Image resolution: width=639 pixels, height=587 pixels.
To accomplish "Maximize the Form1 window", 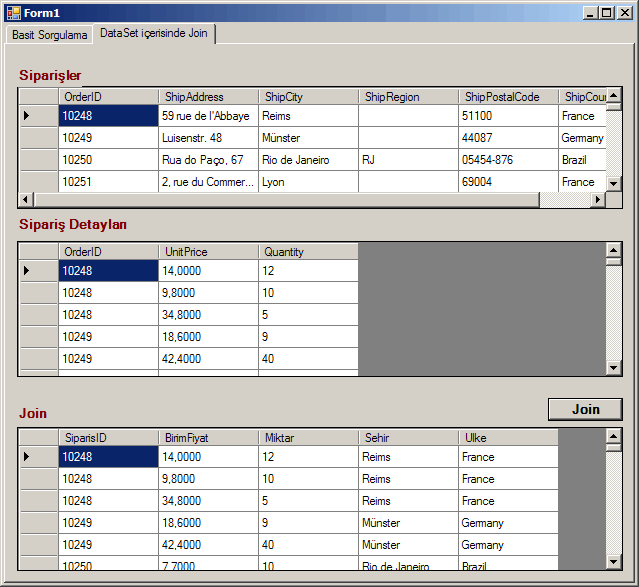I will tap(607, 12).
